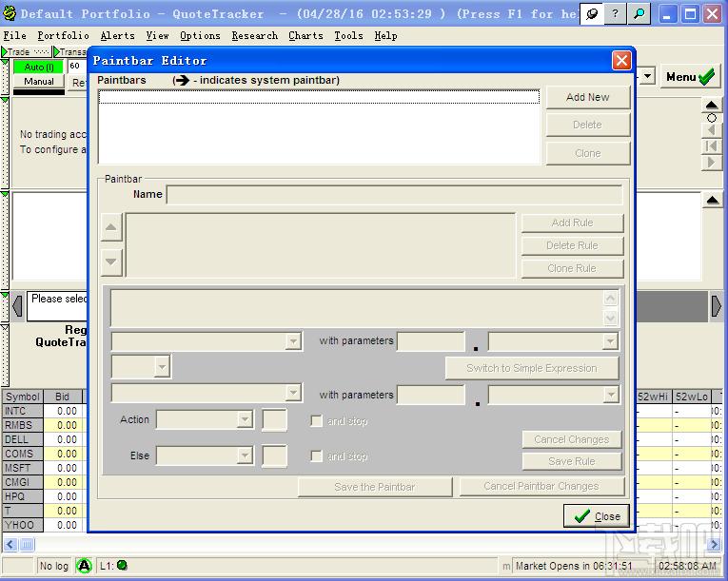Viewport: 728px width, 581px height.
Task: Open the question mark help icon
Action: point(615,14)
